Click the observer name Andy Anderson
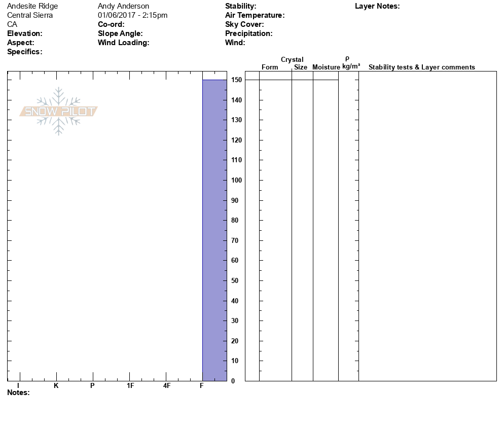This screenshot has height=426, width=504. [x=123, y=6]
